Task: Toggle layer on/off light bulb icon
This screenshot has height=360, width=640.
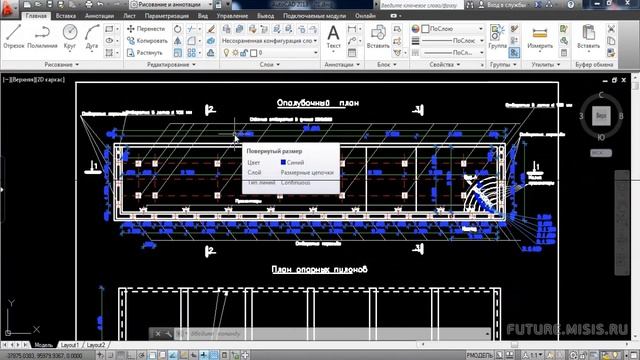Action: point(227,53)
